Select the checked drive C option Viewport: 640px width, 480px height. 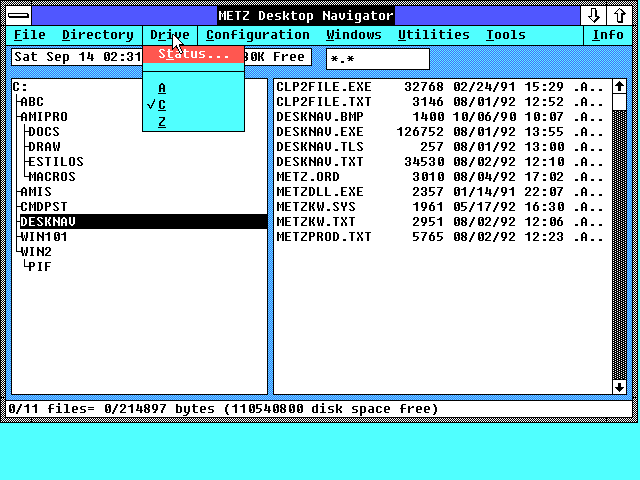[x=162, y=105]
